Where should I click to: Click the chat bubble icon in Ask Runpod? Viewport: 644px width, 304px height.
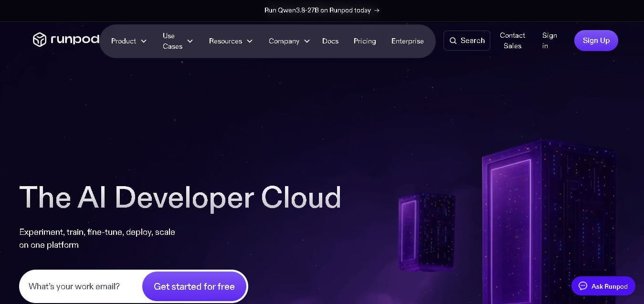pos(582,286)
